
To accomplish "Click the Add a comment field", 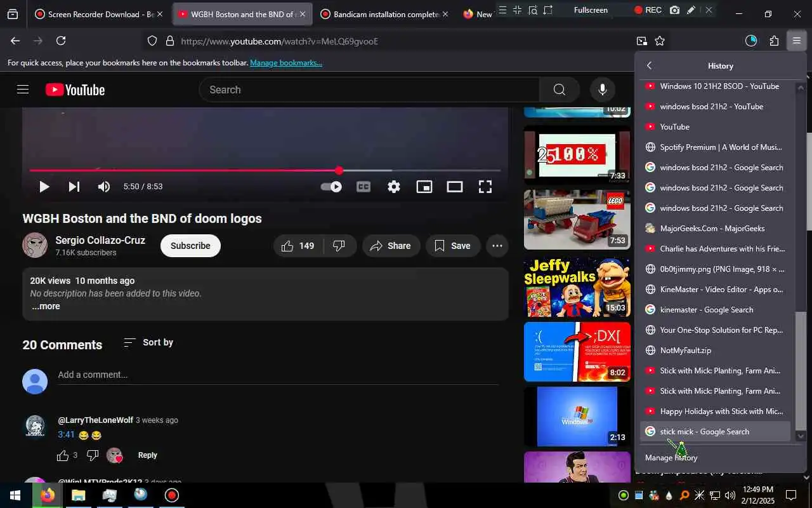I will [x=278, y=375].
